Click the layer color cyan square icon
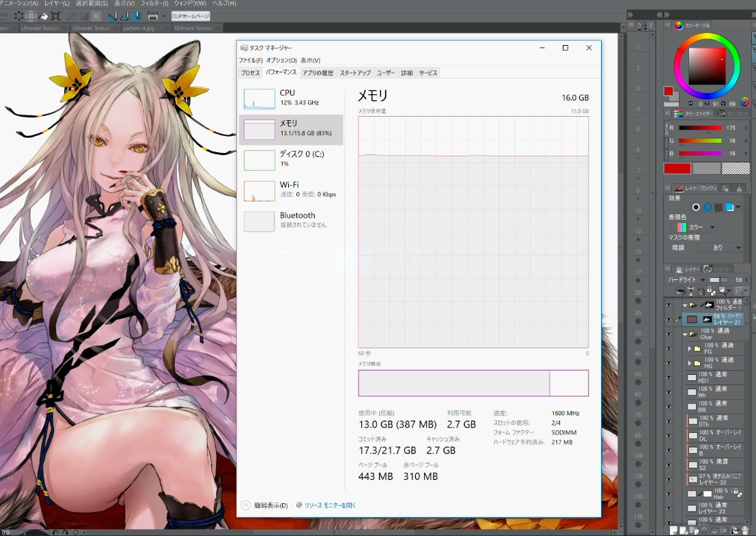 pos(730,208)
